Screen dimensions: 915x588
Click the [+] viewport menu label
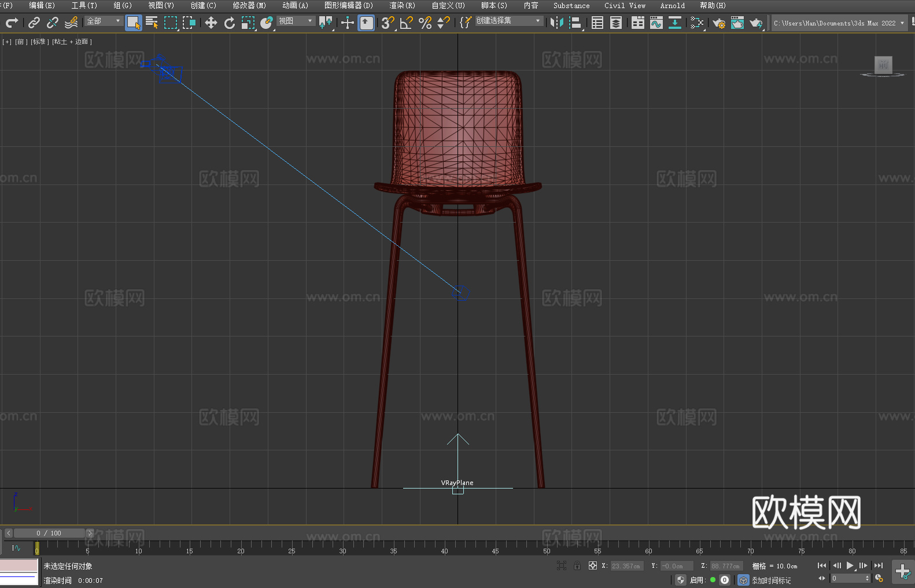[x=7, y=42]
